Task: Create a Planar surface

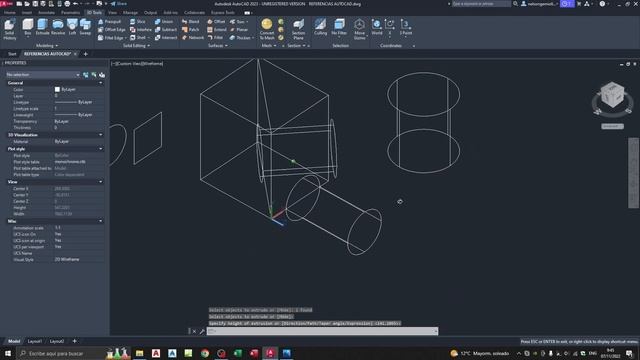Action: [x=239, y=29]
